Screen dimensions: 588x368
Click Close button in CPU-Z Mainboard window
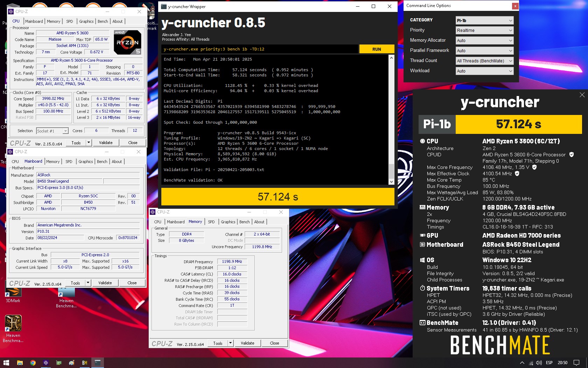point(132,283)
